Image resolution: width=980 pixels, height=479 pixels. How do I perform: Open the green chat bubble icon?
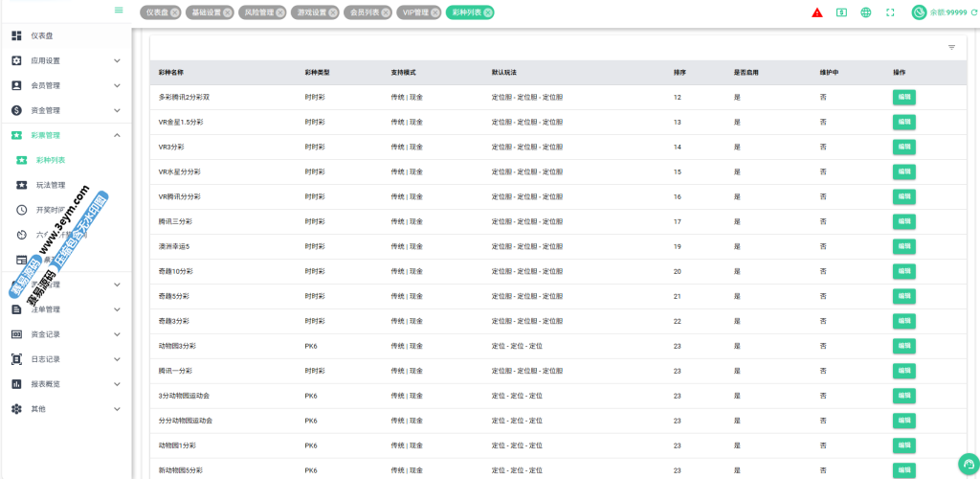pyautogui.click(x=971, y=461)
